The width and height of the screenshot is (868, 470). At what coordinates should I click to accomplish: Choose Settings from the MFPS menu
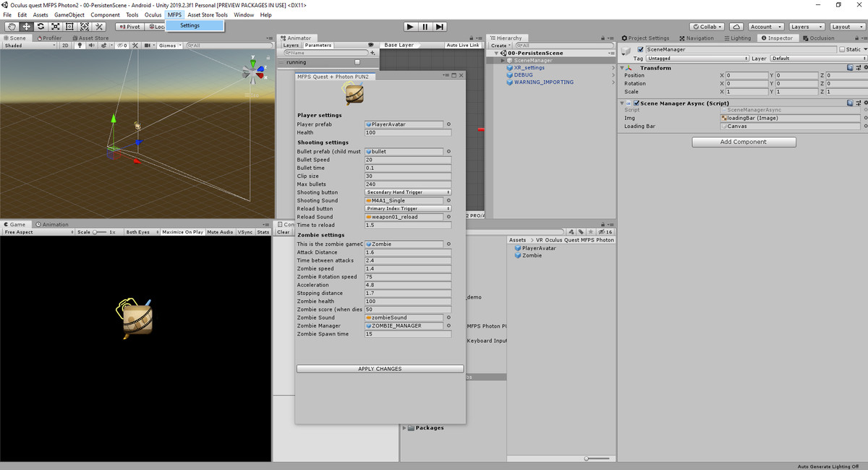tap(190, 25)
